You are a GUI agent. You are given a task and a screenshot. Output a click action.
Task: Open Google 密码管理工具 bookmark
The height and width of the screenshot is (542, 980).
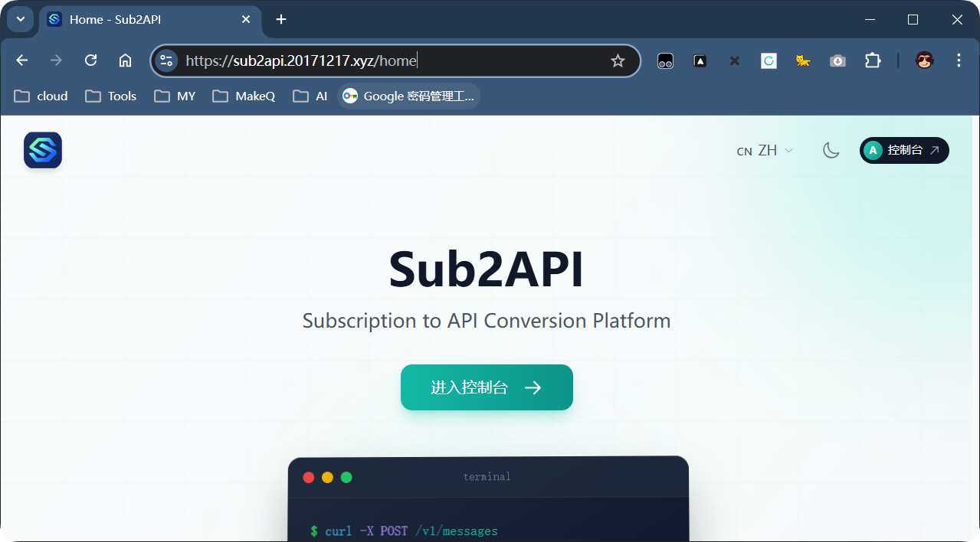point(409,96)
